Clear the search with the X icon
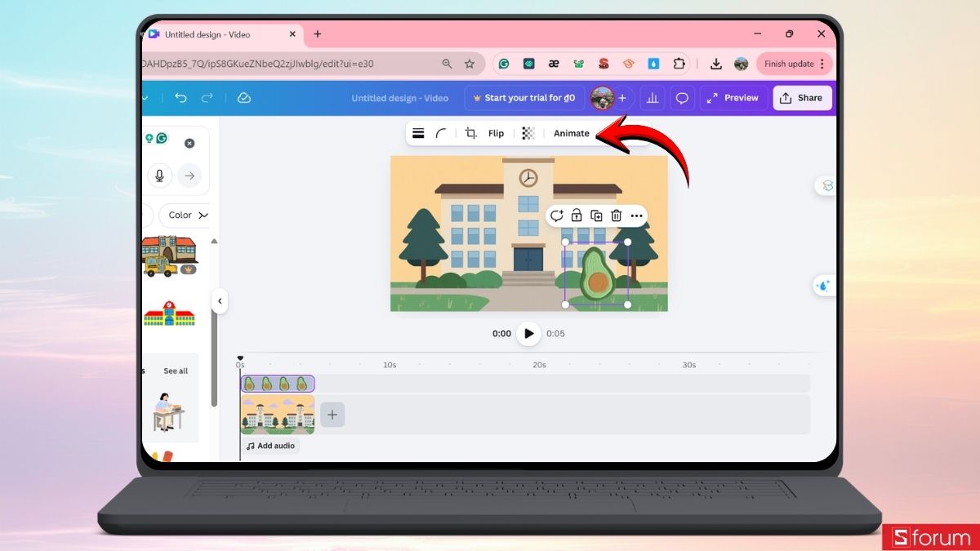 pos(189,143)
